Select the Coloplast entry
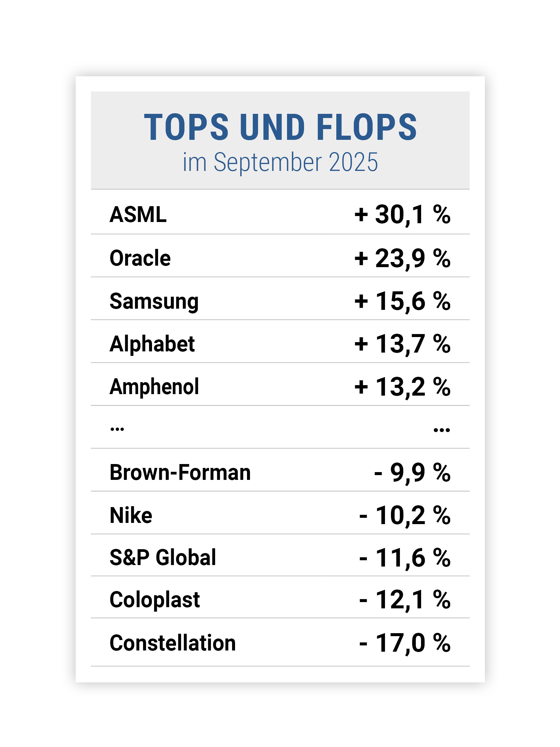 point(155,600)
